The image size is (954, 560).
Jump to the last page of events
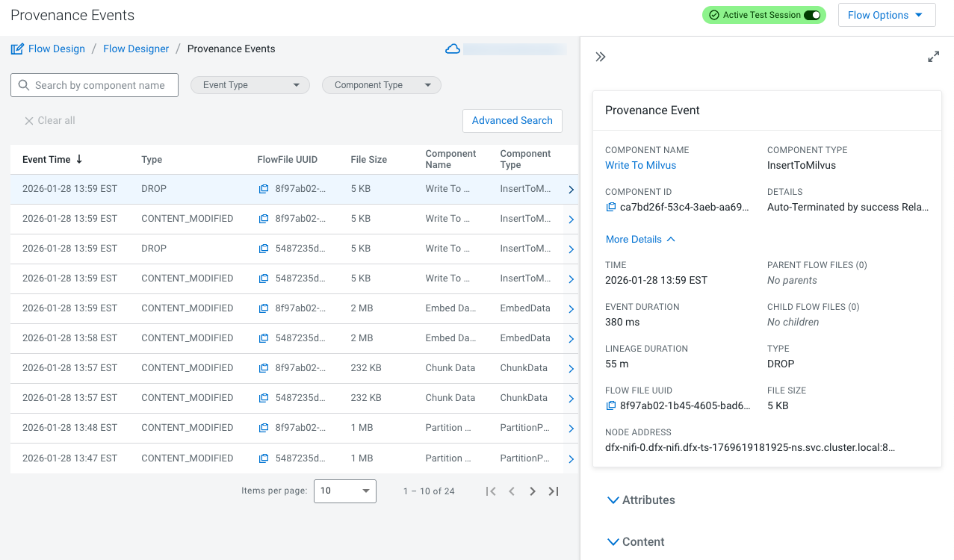(554, 491)
